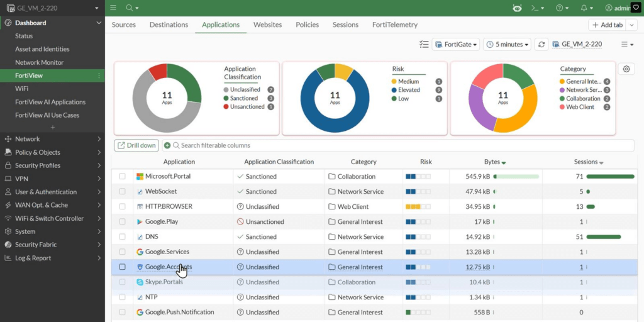Click the refresh icon beside 5 minutes

(541, 45)
